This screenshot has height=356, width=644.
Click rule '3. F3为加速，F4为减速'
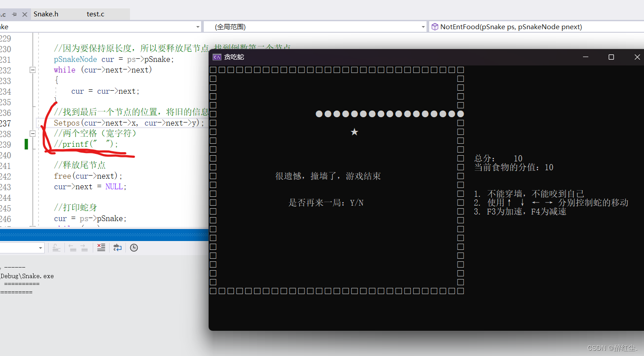tap(520, 211)
